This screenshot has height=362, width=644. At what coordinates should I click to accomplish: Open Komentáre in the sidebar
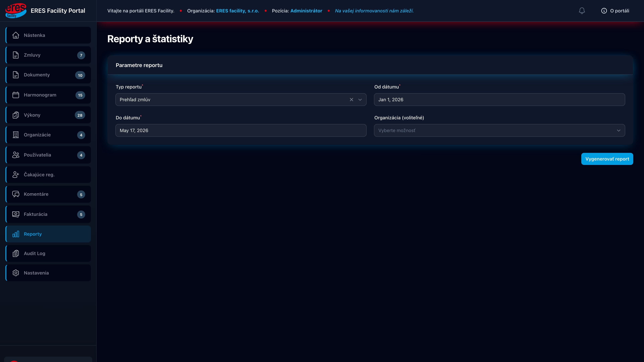48,194
